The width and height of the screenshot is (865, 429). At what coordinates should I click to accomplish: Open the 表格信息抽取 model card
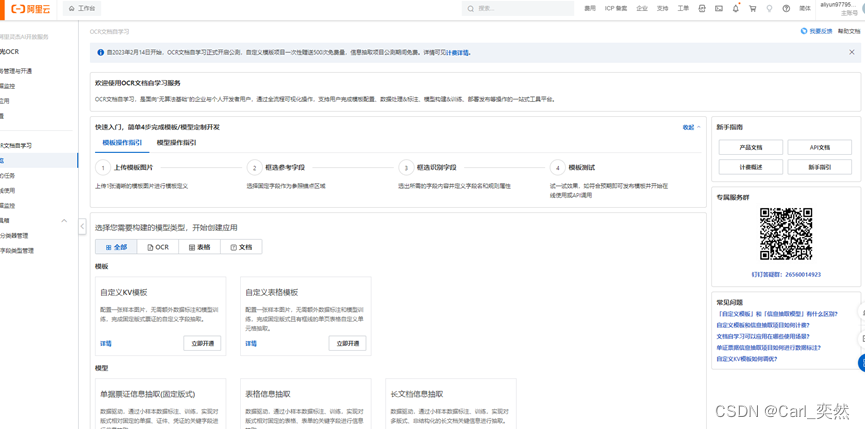pyautogui.click(x=306, y=404)
